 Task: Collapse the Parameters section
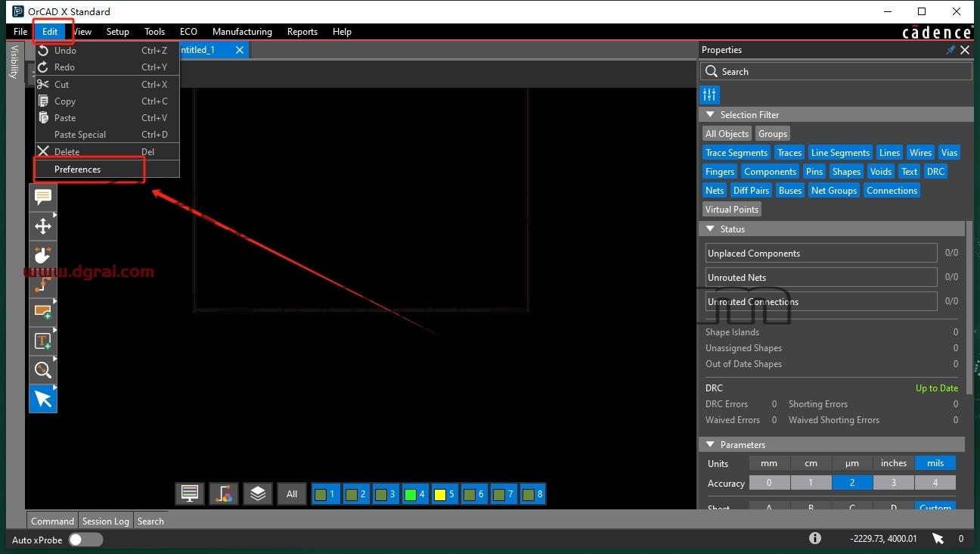[710, 445]
